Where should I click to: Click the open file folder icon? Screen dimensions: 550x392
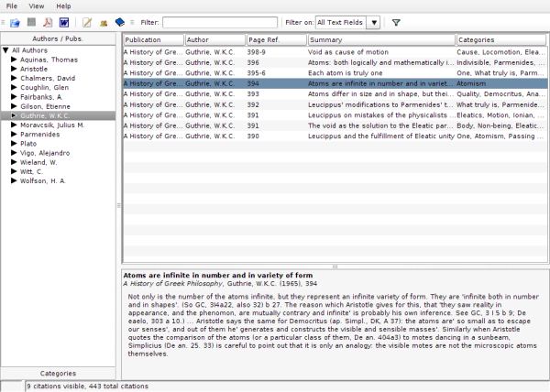tap(15, 22)
